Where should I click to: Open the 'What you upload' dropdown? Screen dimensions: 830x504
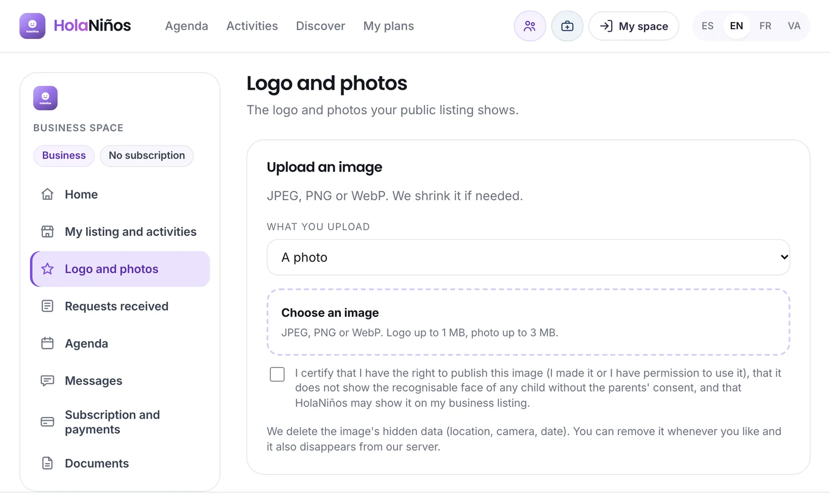(528, 257)
